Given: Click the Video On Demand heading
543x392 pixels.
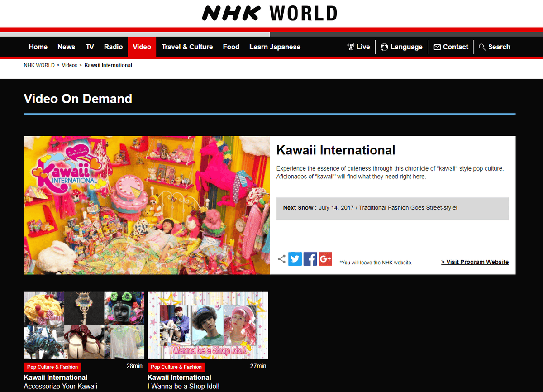Looking at the screenshot, I should click(78, 99).
